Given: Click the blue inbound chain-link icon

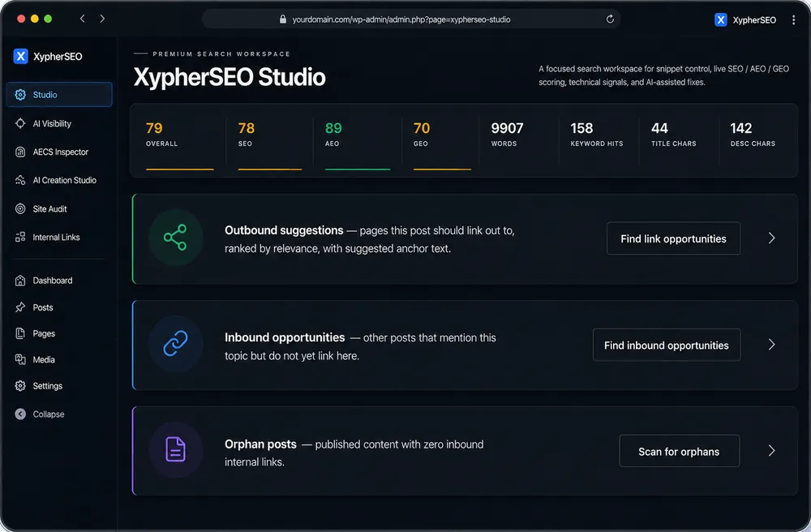Looking at the screenshot, I should point(175,344).
